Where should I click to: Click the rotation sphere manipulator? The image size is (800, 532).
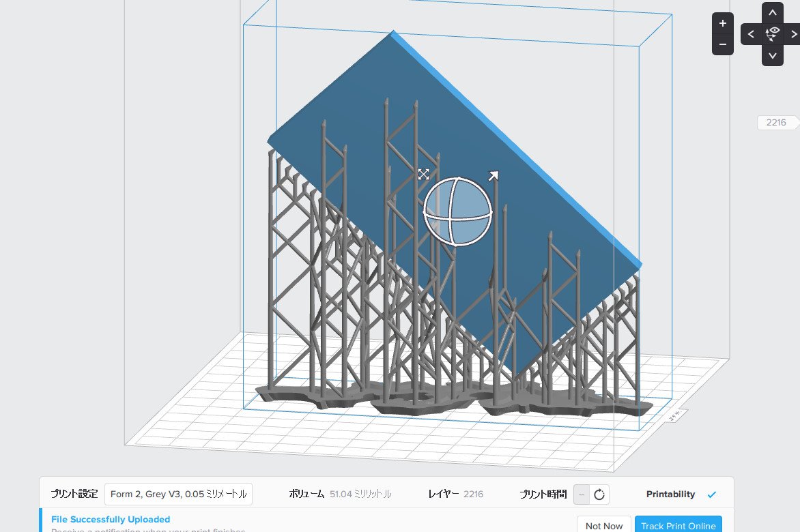pos(457,211)
